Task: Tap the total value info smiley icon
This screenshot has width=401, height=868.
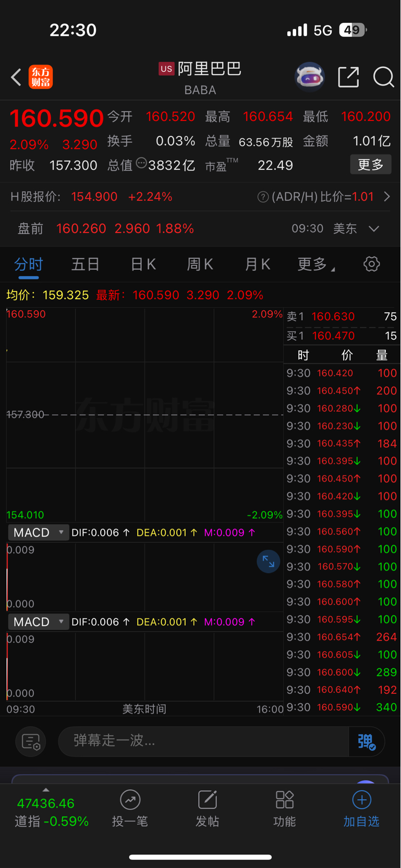Action: [x=141, y=163]
